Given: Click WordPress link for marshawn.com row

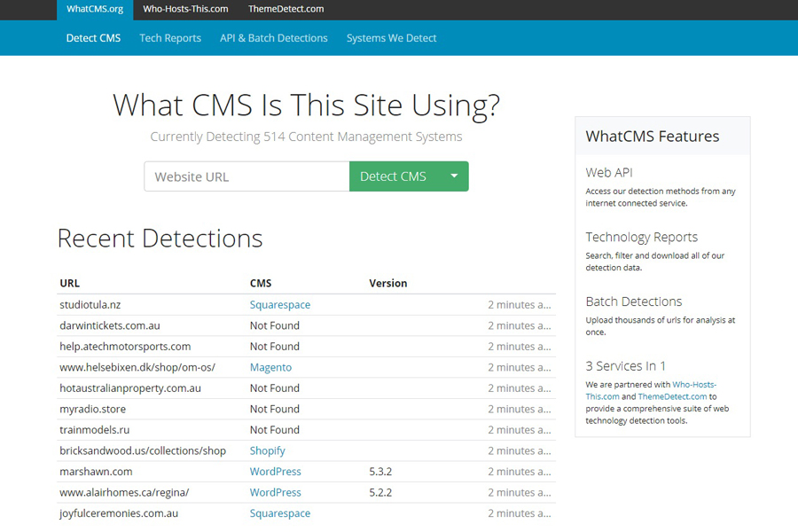Looking at the screenshot, I should (x=275, y=472).
